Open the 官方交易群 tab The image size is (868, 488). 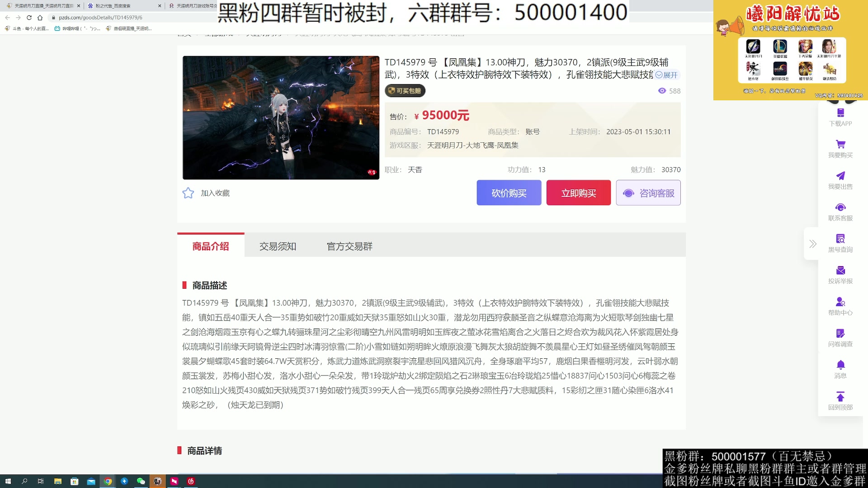(x=349, y=246)
